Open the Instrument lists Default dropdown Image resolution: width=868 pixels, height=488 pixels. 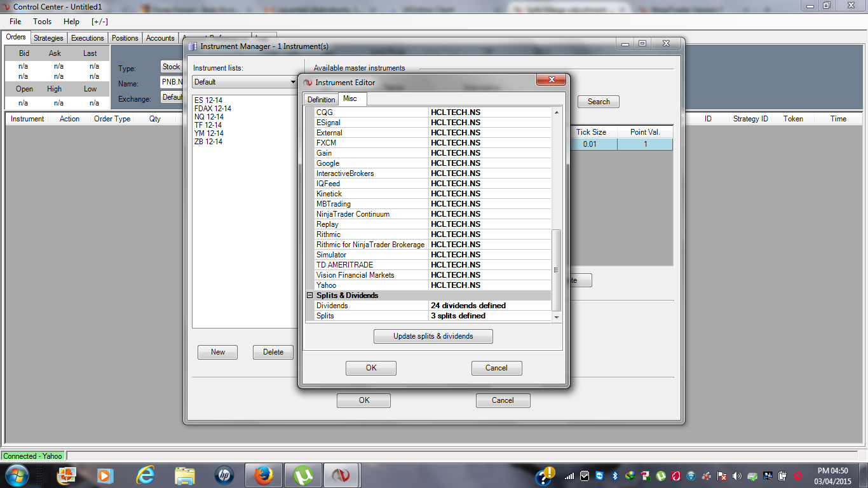click(x=245, y=82)
